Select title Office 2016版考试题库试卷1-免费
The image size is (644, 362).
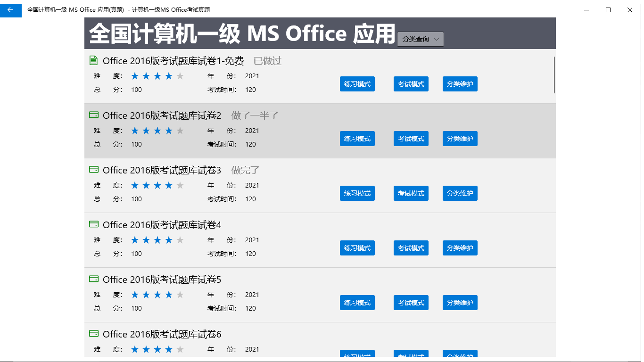(x=173, y=61)
